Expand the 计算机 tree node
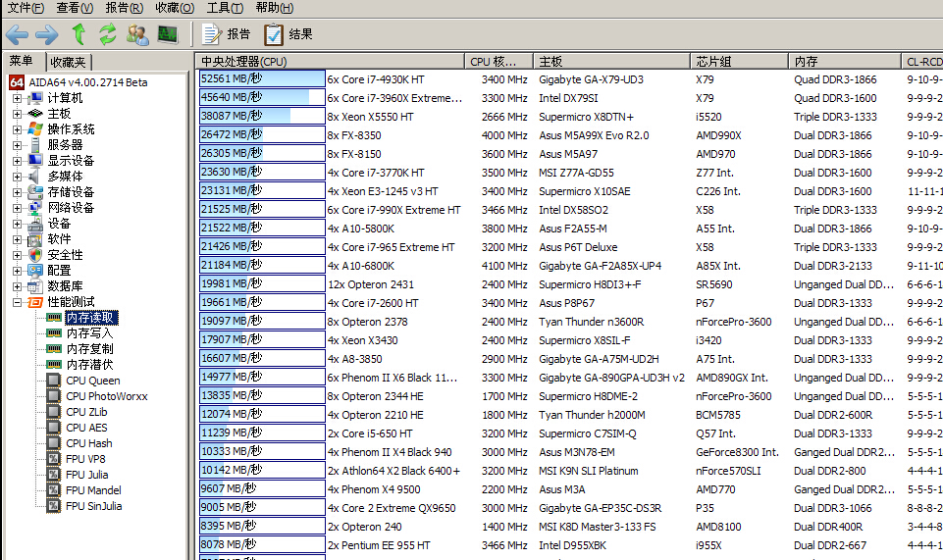The width and height of the screenshot is (943, 560). tap(17, 98)
